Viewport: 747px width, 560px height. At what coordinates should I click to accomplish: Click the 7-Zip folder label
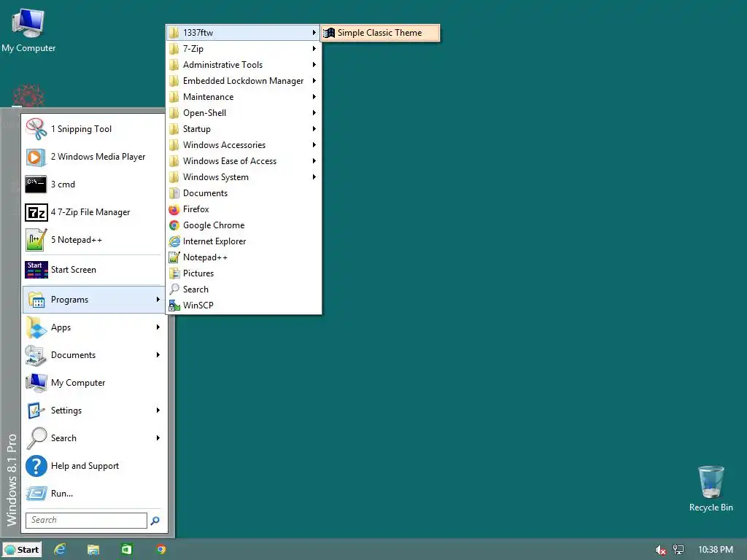(193, 49)
